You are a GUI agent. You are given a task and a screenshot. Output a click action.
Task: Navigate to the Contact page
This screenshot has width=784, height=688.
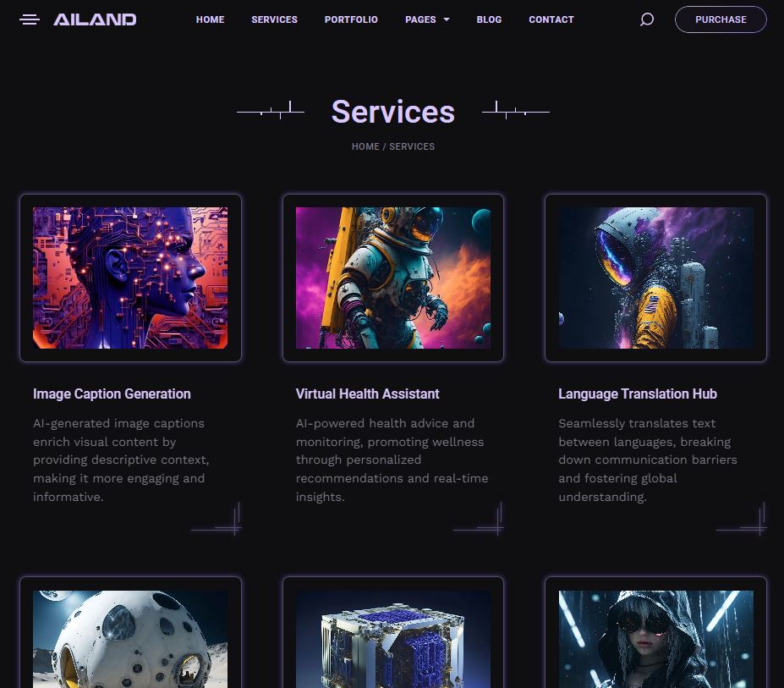click(x=551, y=19)
